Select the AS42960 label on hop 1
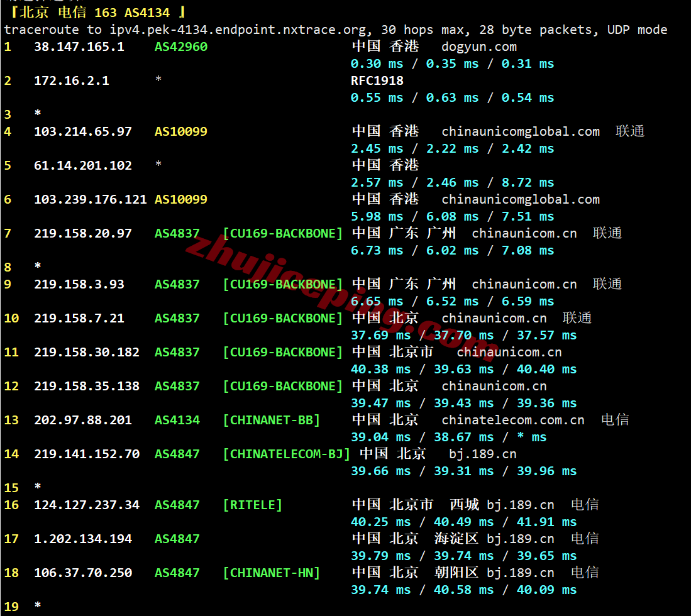This screenshot has height=616, width=691. pyautogui.click(x=180, y=47)
